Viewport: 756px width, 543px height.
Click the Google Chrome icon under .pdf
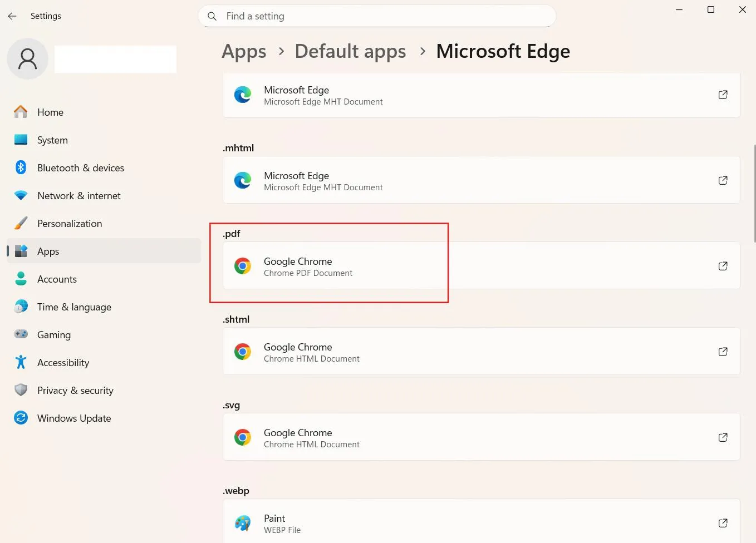pos(243,266)
